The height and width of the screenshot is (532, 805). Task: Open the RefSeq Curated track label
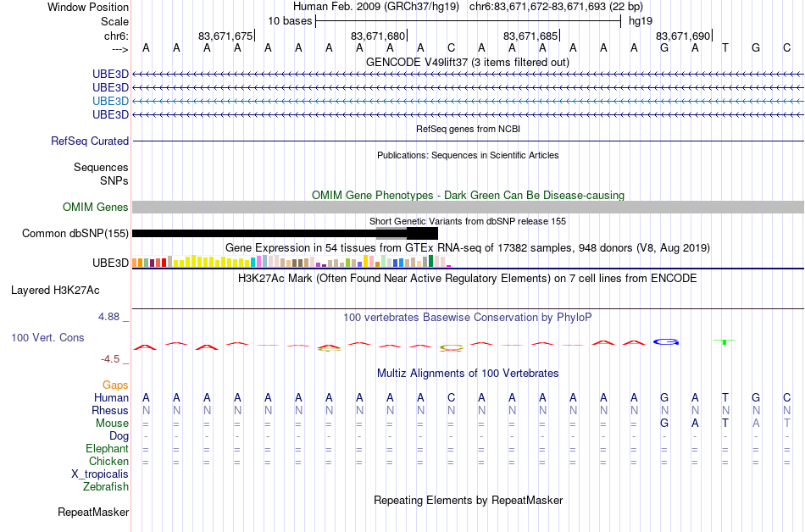pyautogui.click(x=90, y=141)
